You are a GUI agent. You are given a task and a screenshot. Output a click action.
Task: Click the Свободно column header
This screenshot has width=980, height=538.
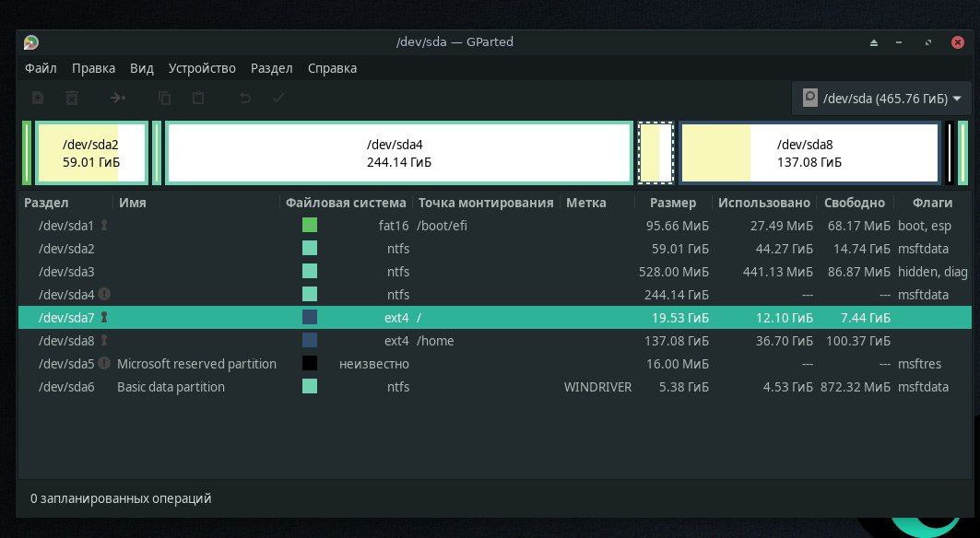[855, 203]
